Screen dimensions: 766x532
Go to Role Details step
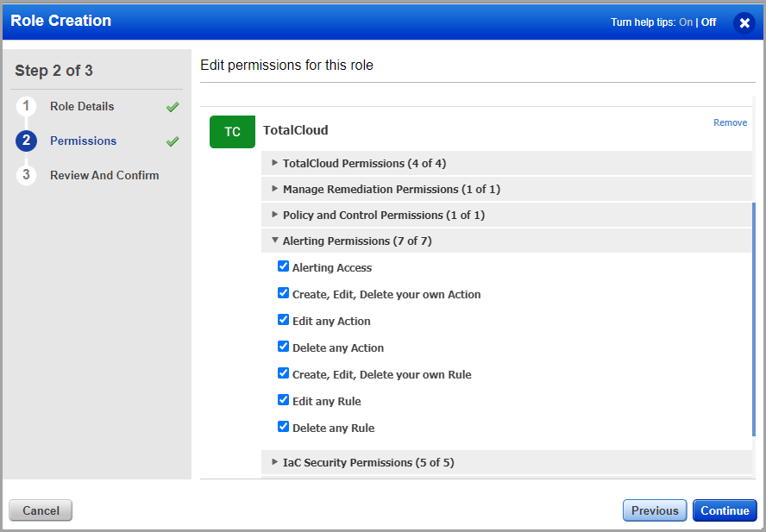click(x=82, y=107)
